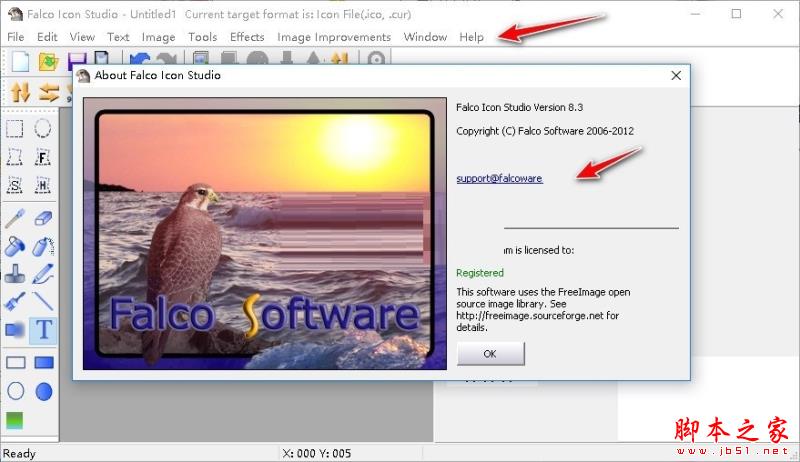Select the polygon selection tool
The image size is (800, 462).
15,157
